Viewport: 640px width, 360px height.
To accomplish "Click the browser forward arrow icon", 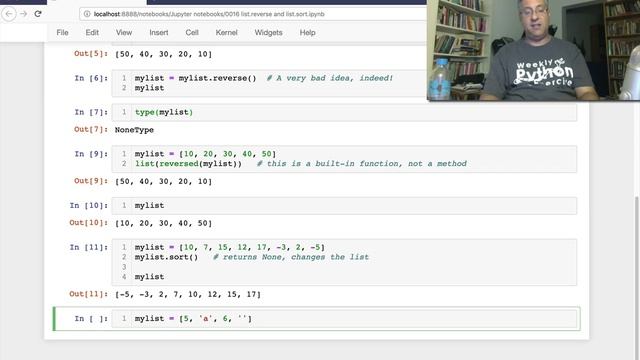I will click(24, 14).
